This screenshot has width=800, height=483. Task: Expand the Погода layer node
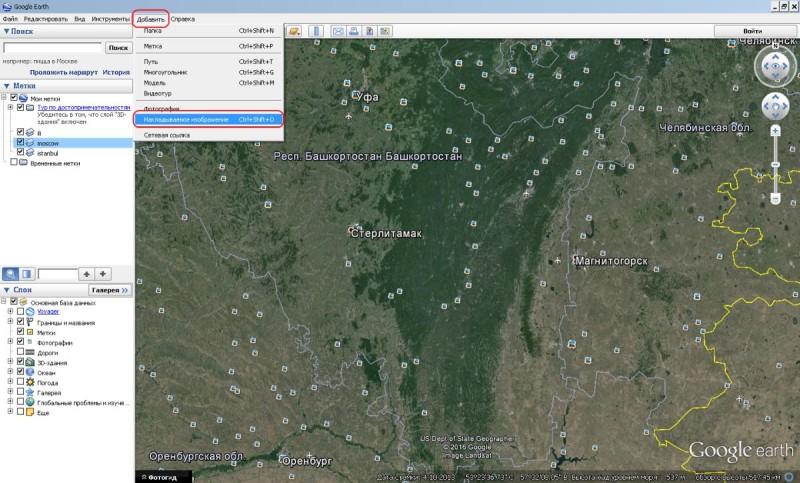10,382
